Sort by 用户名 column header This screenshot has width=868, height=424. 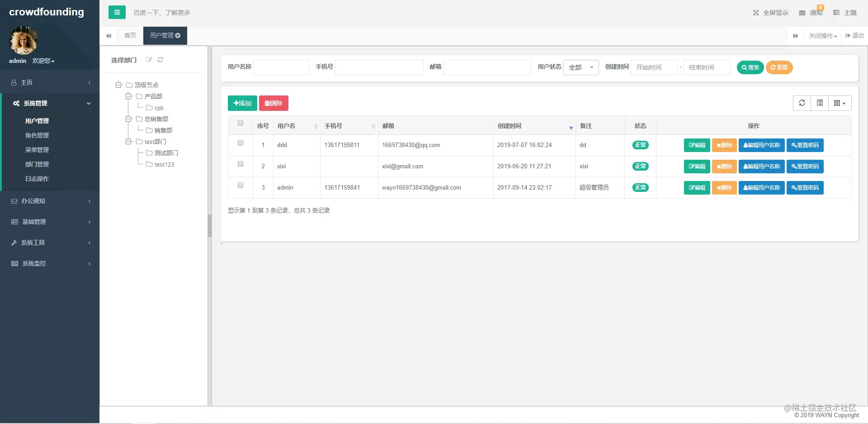point(297,126)
